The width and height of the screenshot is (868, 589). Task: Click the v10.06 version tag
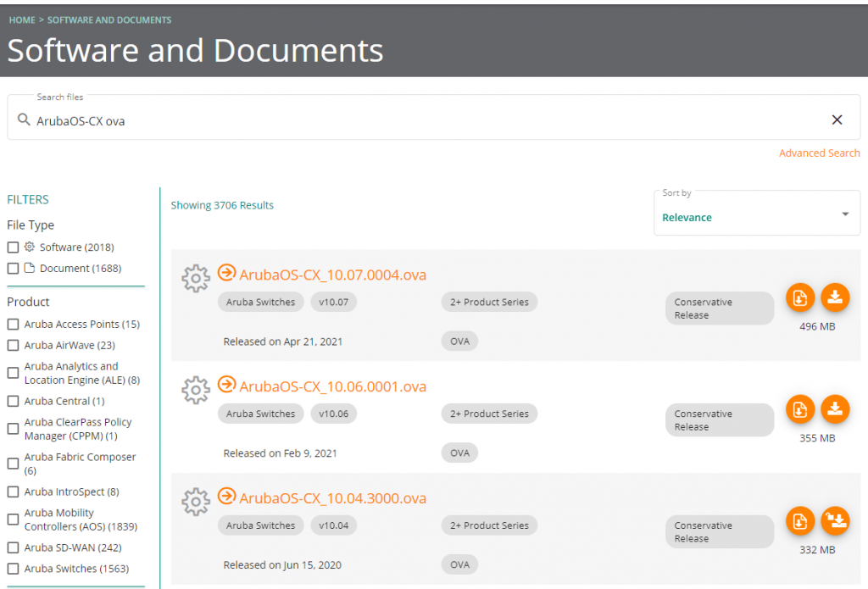tap(333, 414)
